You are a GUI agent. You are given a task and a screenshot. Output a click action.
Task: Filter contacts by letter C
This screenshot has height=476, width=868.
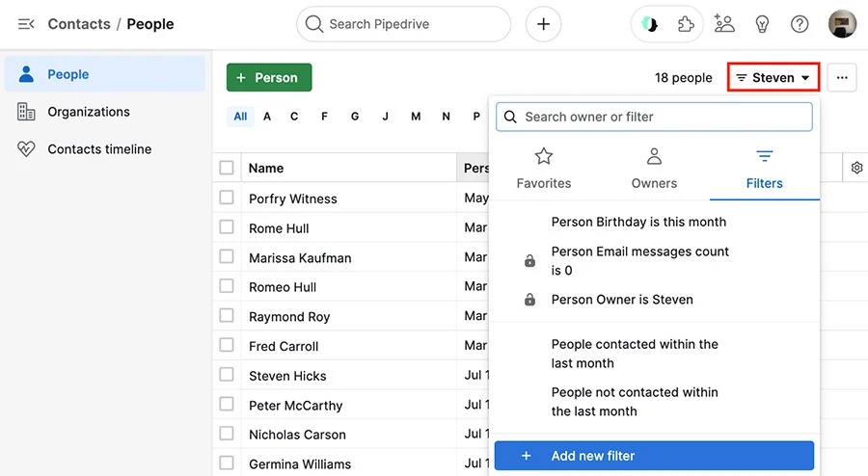294,116
